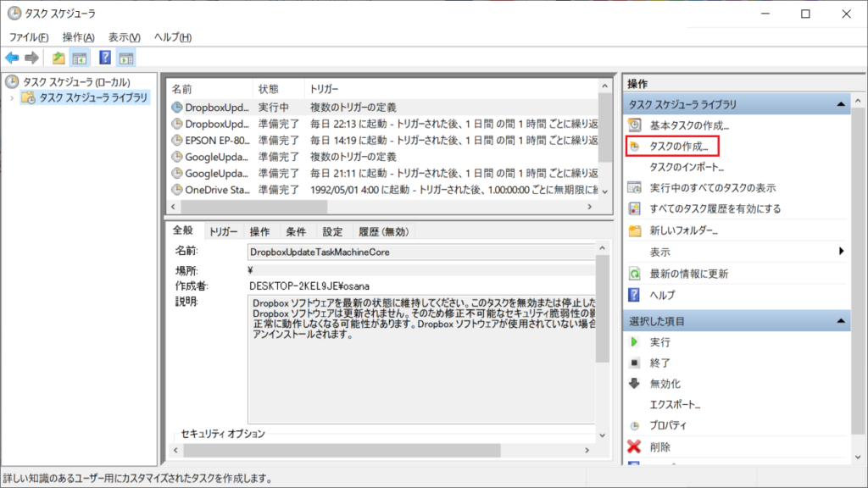Click the 説明 description text box
This screenshot has height=488, width=868.
(x=421, y=359)
